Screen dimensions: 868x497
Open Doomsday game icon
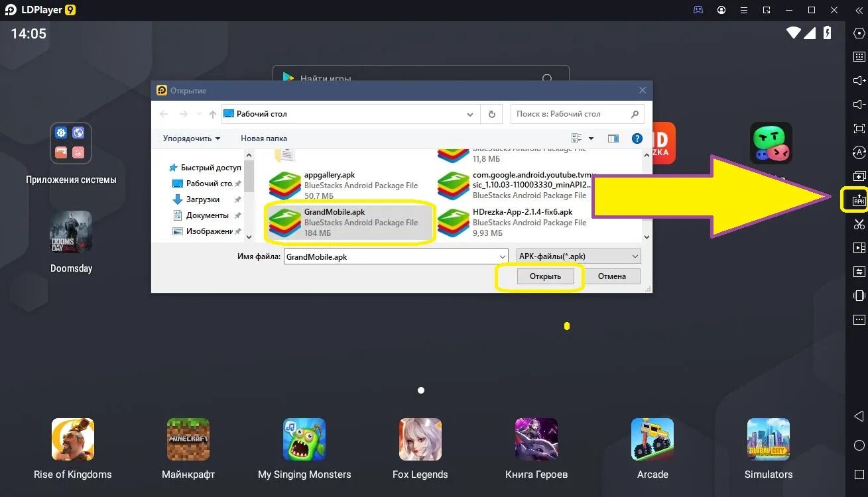pos(71,232)
